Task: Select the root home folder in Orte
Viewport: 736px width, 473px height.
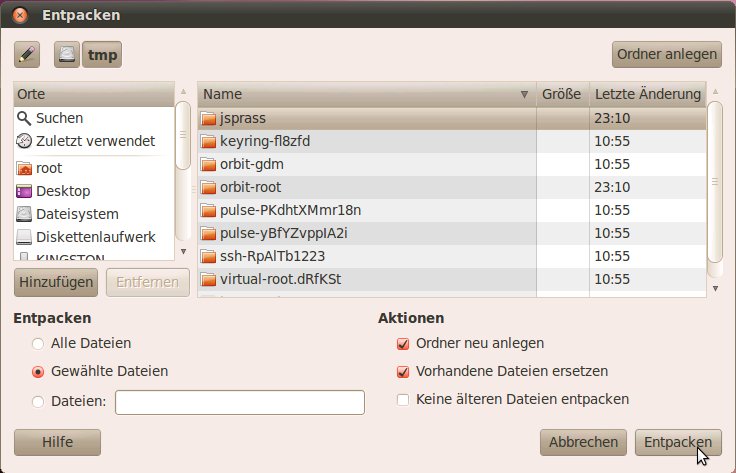Action: coord(48,168)
